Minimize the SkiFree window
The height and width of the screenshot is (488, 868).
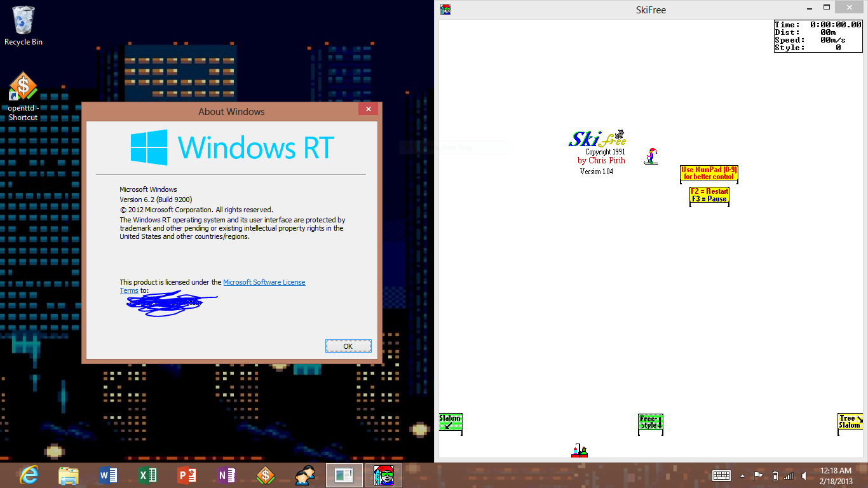click(809, 8)
